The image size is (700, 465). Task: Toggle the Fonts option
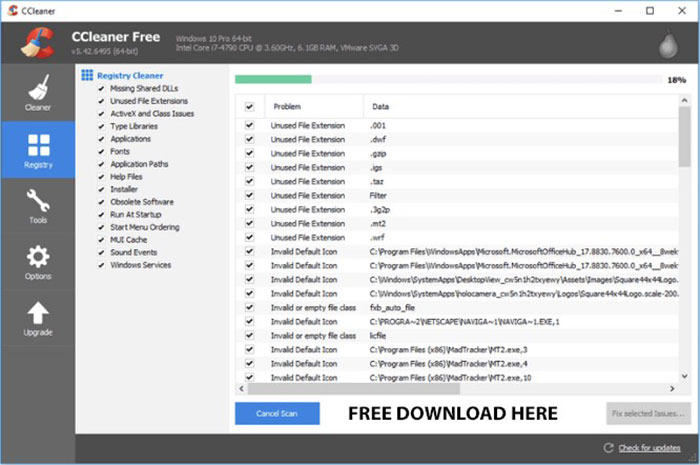click(101, 152)
